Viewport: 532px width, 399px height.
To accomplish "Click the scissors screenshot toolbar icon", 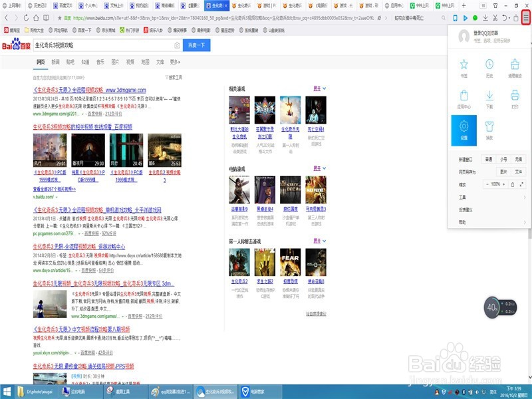I will click(x=495, y=18).
